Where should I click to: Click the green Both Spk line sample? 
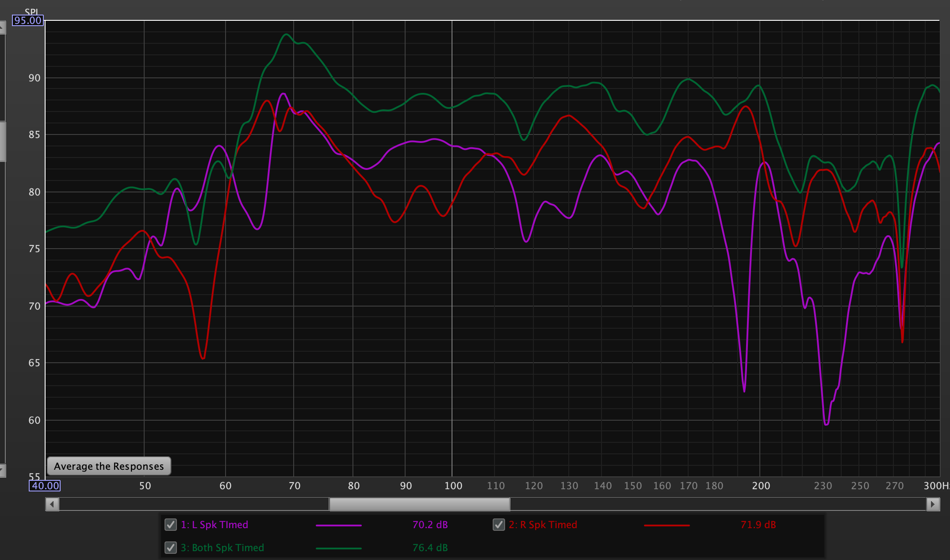[x=339, y=548]
